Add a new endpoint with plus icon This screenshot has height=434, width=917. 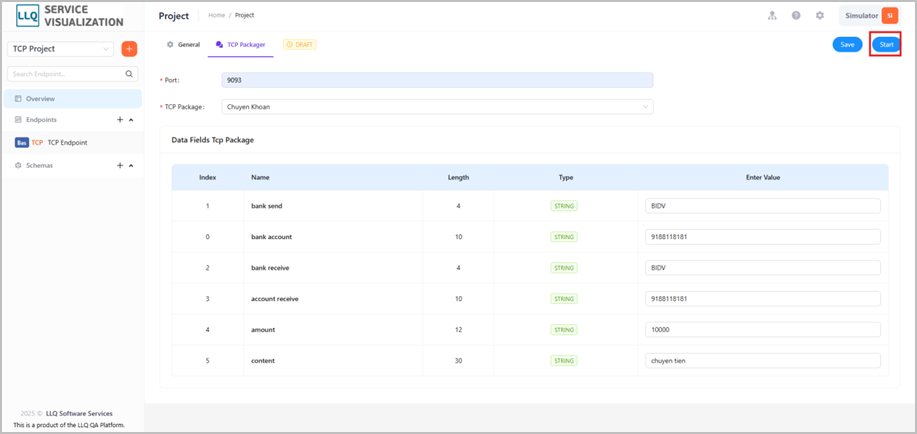(120, 119)
